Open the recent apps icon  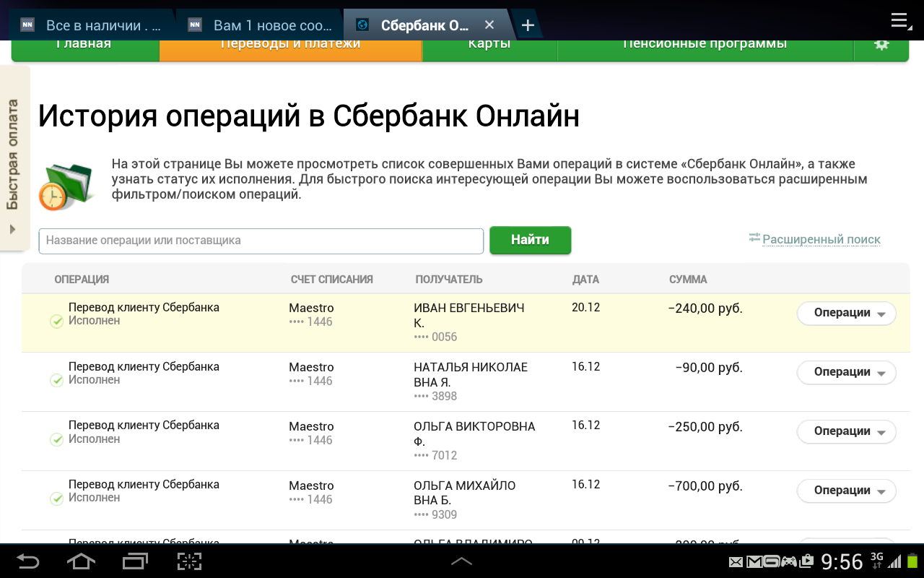[135, 561]
